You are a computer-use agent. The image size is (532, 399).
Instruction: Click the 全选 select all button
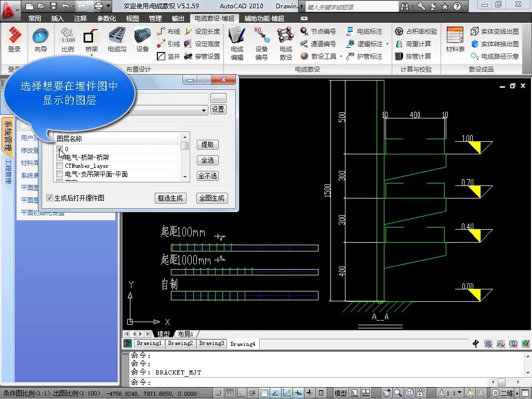(x=208, y=160)
